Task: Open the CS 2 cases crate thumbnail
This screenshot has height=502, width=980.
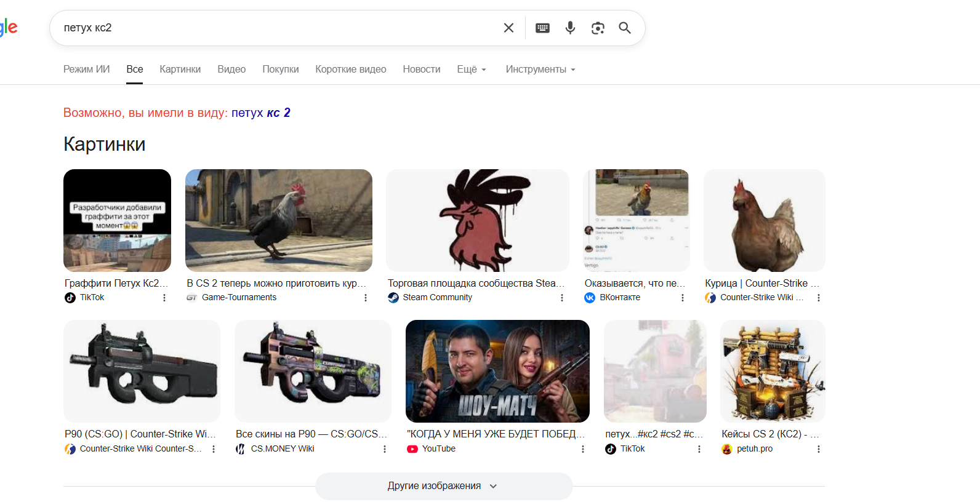Action: (773, 371)
